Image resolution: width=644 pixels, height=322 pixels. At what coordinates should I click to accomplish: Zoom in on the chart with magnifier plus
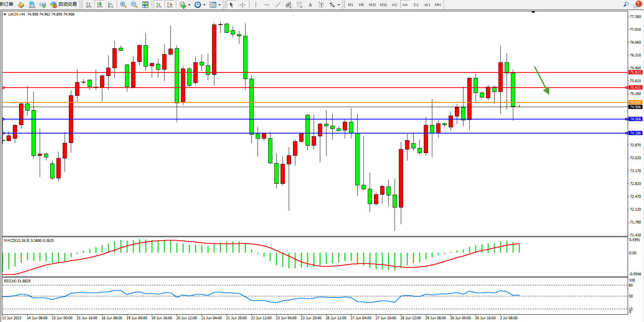123,5
